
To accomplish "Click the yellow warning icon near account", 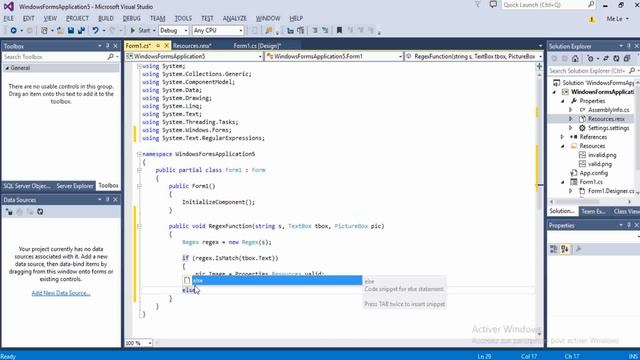I will click(591, 19).
